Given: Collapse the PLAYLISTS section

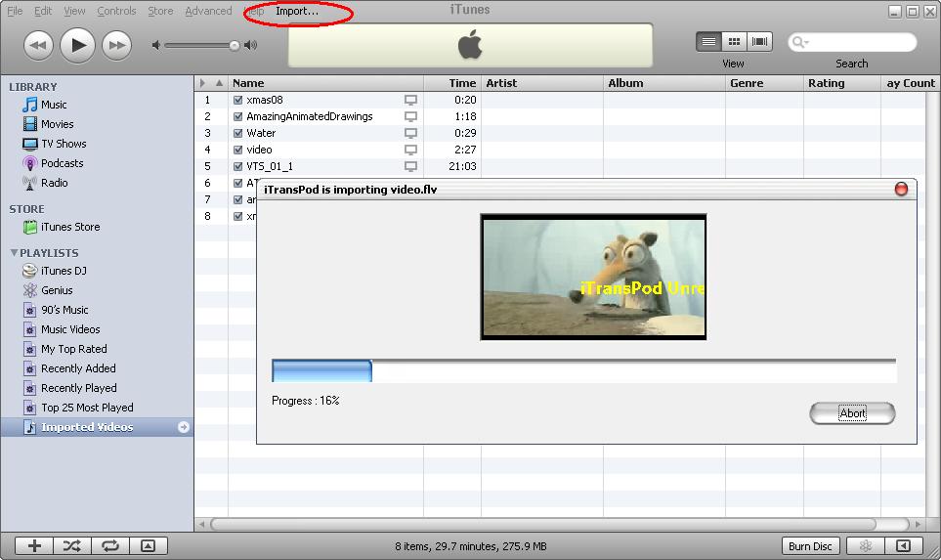Looking at the screenshot, I should click(14, 253).
